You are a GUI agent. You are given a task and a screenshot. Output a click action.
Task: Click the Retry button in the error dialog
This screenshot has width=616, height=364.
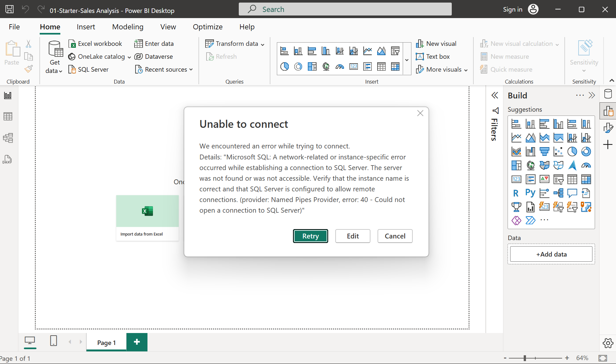(x=310, y=236)
